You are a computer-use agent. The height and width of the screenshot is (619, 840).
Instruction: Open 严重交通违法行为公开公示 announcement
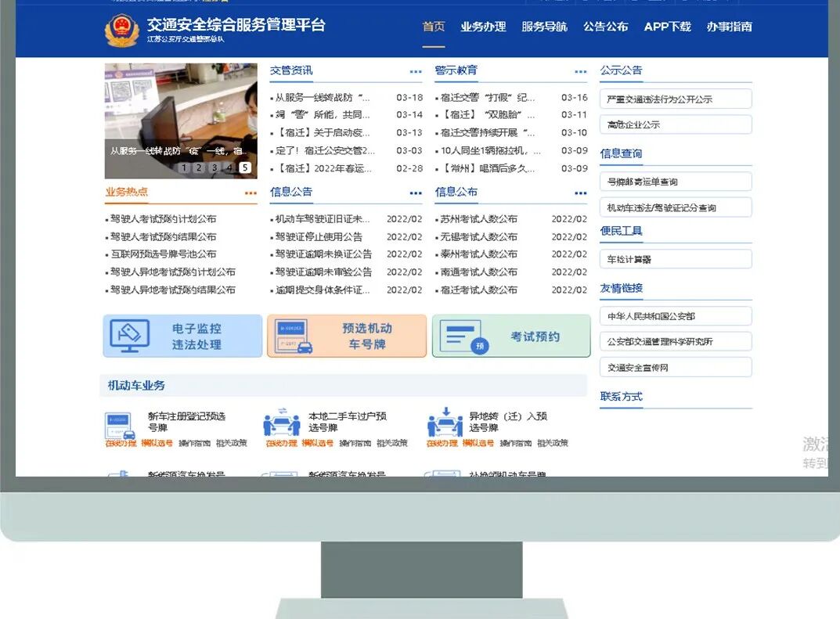pyautogui.click(x=675, y=98)
